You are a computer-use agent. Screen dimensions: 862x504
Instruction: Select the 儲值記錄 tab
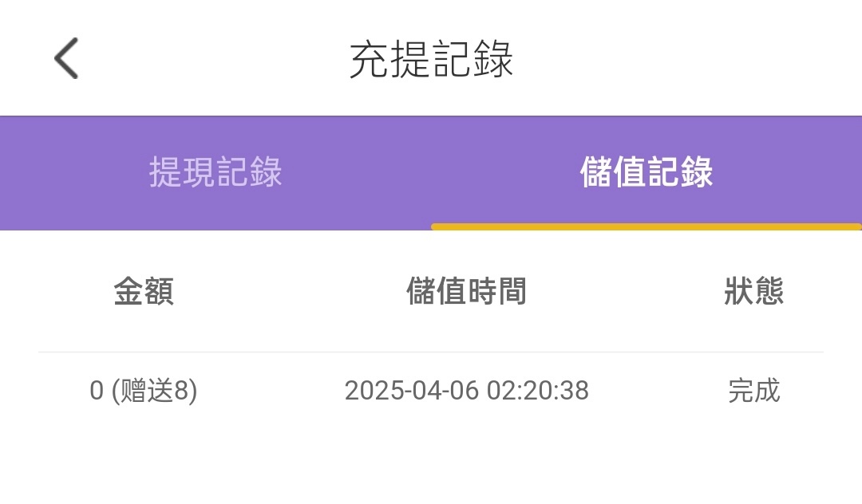(646, 172)
